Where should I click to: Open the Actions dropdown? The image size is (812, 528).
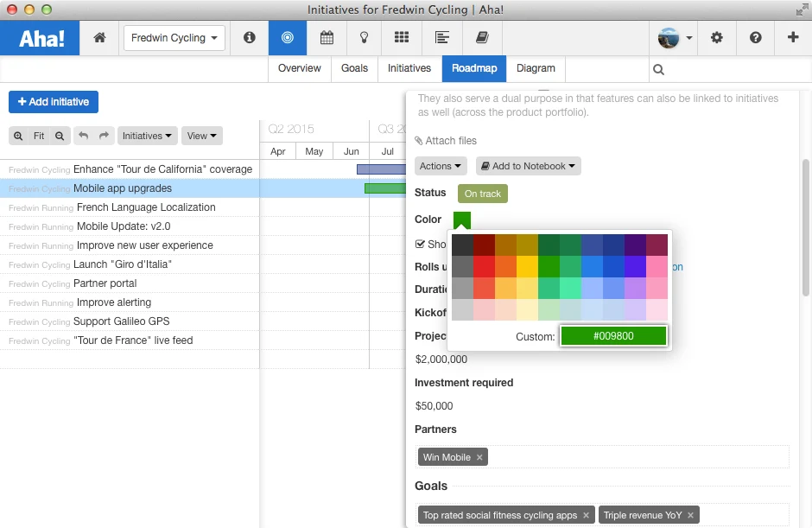coord(441,166)
